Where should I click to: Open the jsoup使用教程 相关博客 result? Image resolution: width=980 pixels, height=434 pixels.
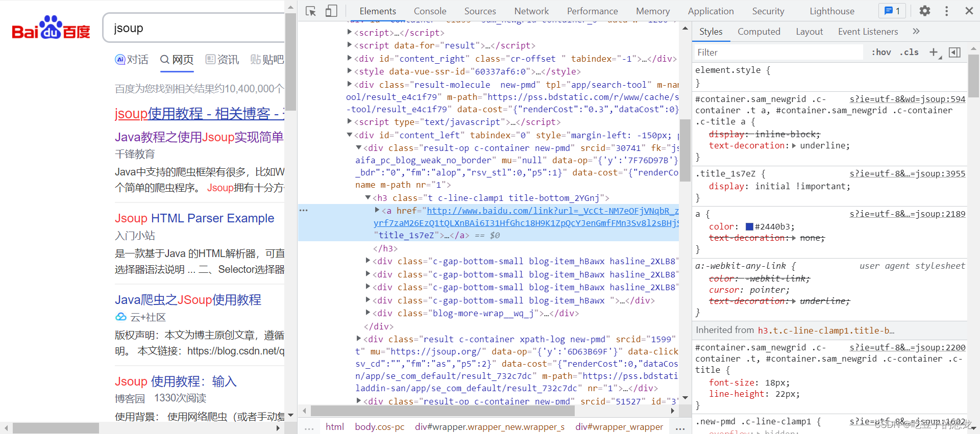pos(199,113)
